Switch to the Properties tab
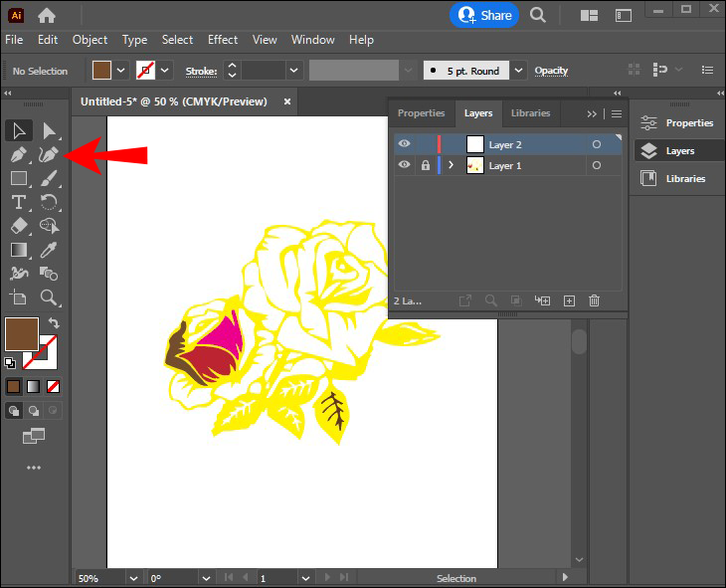 pyautogui.click(x=421, y=113)
